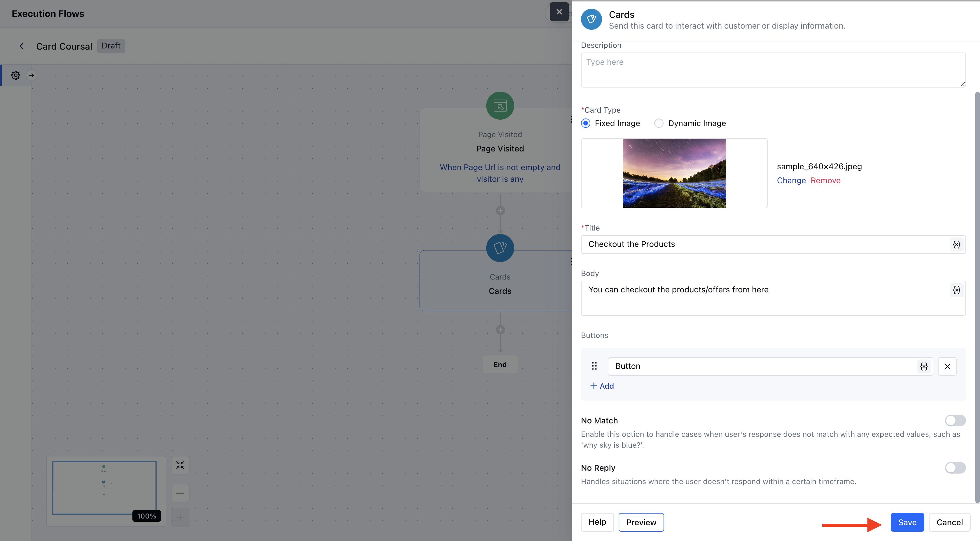The image size is (980, 541).
Task: Enable the No Reply toggle
Action: 955,467
